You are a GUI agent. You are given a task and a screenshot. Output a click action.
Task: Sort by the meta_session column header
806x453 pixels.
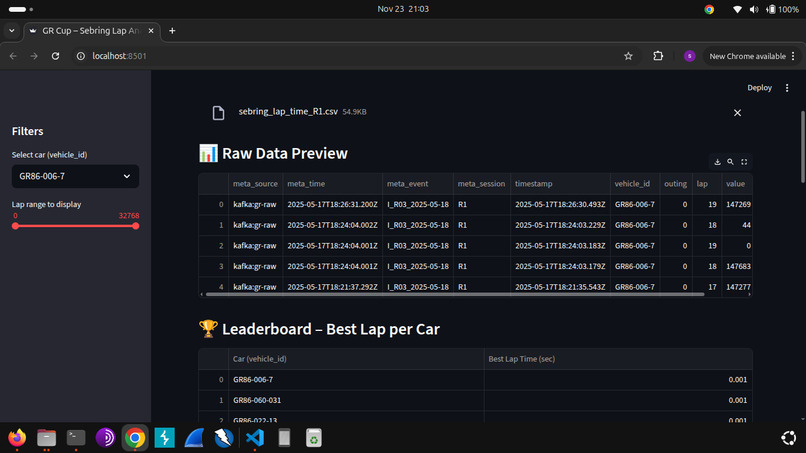[482, 184]
